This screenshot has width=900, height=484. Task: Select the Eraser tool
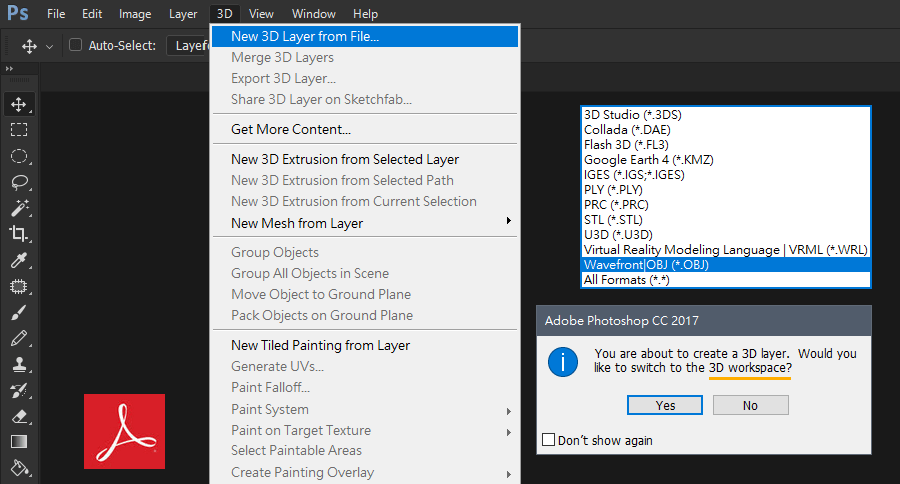19,416
